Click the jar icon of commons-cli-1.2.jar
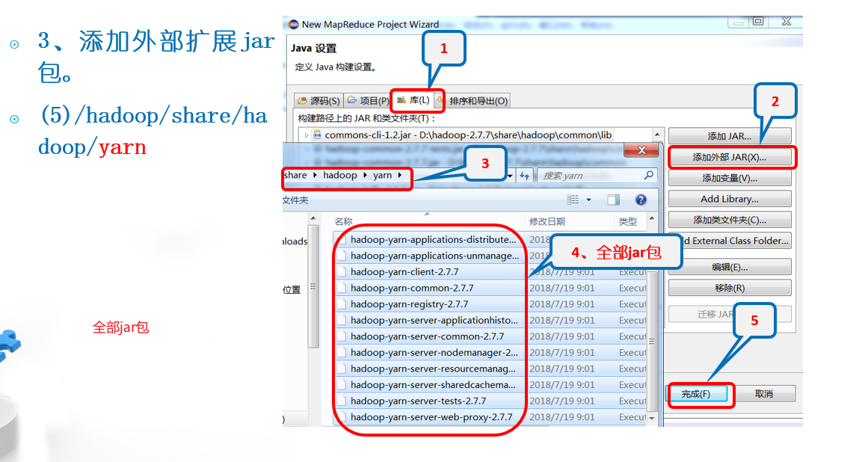868x462 pixels. pos(317,135)
